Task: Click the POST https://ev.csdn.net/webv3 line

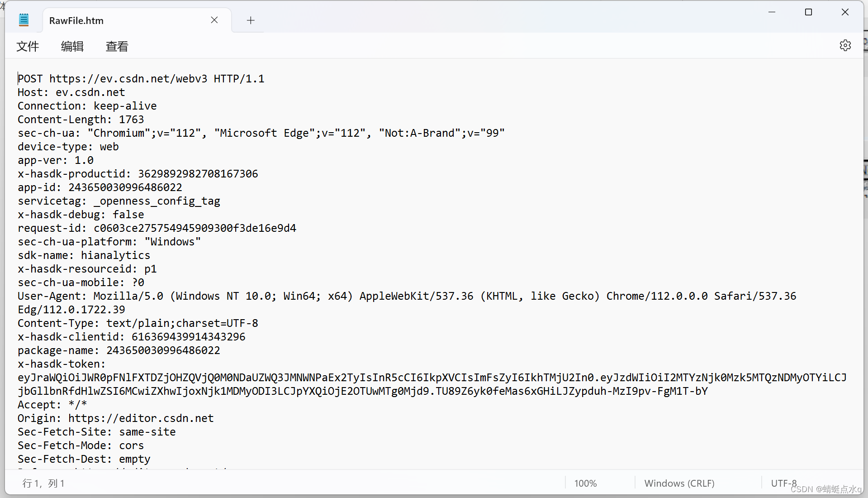Action: coord(141,79)
